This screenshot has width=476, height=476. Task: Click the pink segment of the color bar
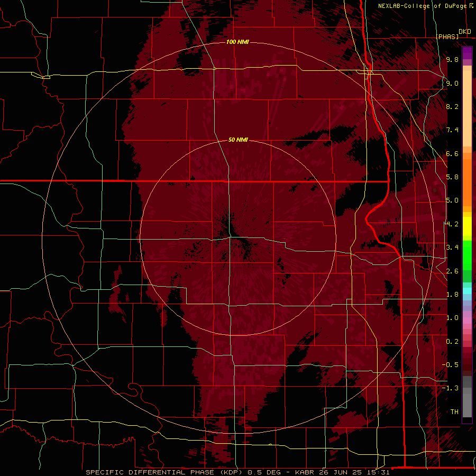click(x=467, y=321)
